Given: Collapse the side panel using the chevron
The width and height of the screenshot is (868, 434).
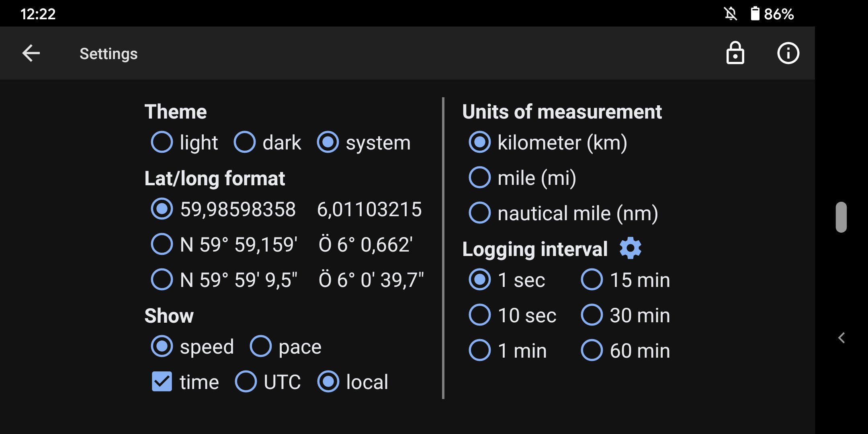Looking at the screenshot, I should [842, 338].
